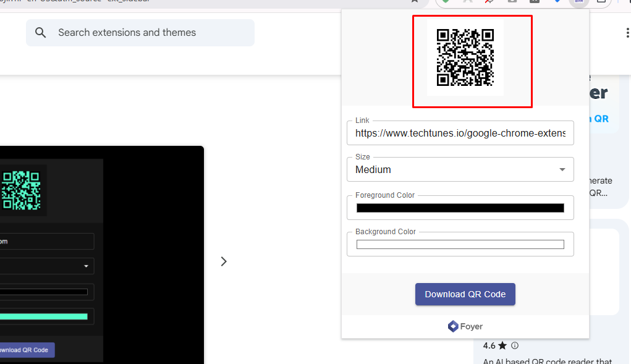Expand the next screenshot arrow
The width and height of the screenshot is (631, 364).
[223, 261]
